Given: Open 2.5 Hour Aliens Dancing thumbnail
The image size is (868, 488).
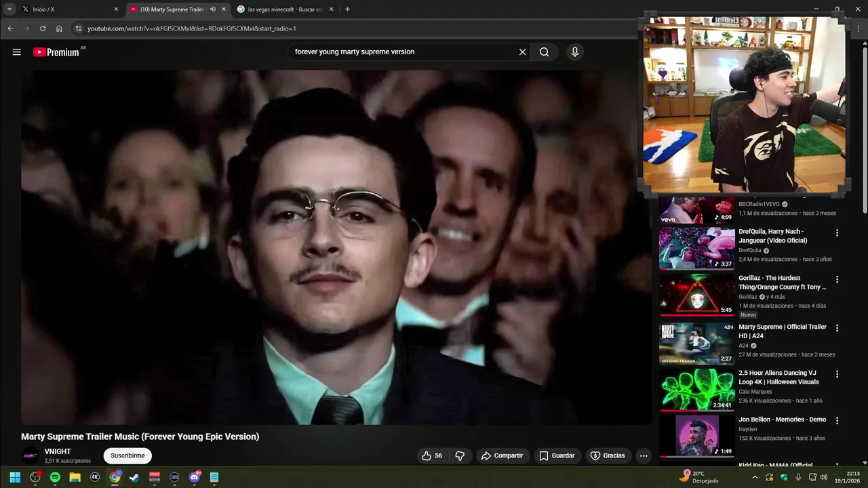Looking at the screenshot, I should 696,390.
